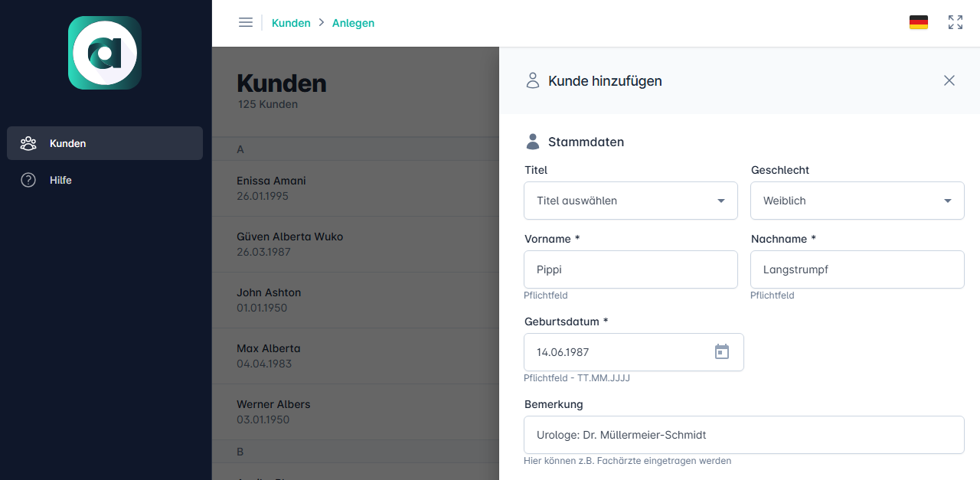
Task: Click the Hilfe question mark icon
Action: pyautogui.click(x=28, y=180)
